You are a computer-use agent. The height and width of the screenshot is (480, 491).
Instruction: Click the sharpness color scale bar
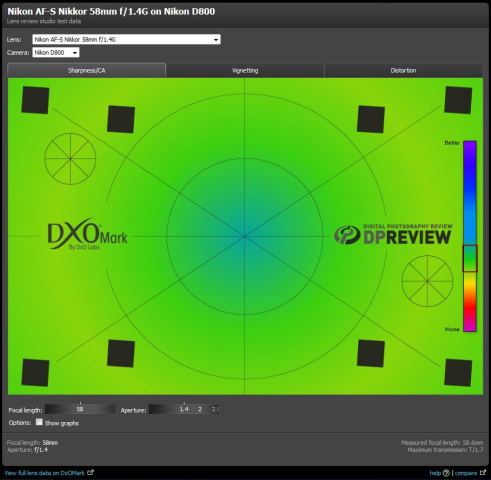(470, 236)
